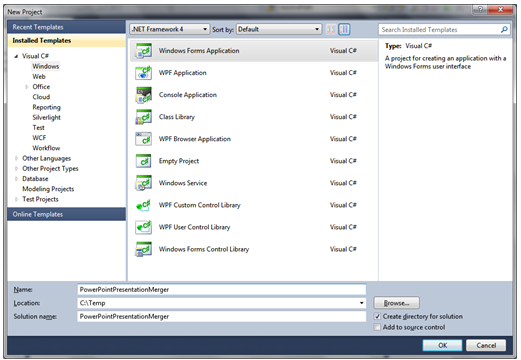Select Windows under Visual C#
The image size is (521, 360).
pos(46,66)
